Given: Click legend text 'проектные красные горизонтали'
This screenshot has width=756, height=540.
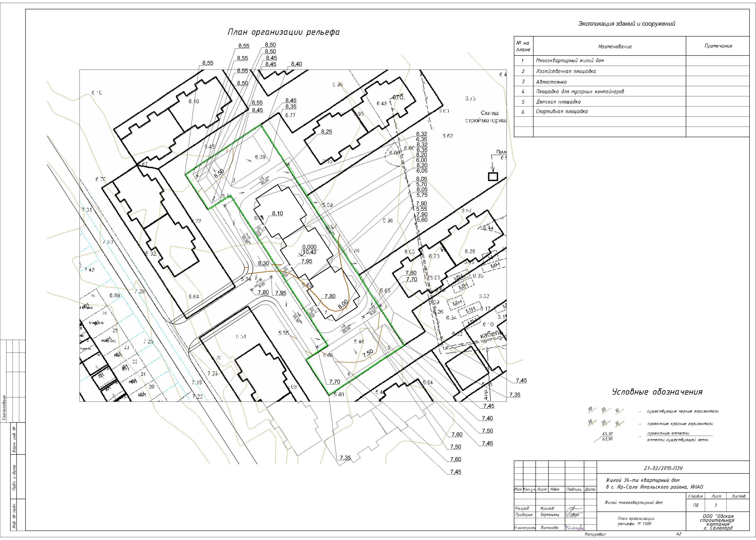Looking at the screenshot, I should click(x=680, y=424).
